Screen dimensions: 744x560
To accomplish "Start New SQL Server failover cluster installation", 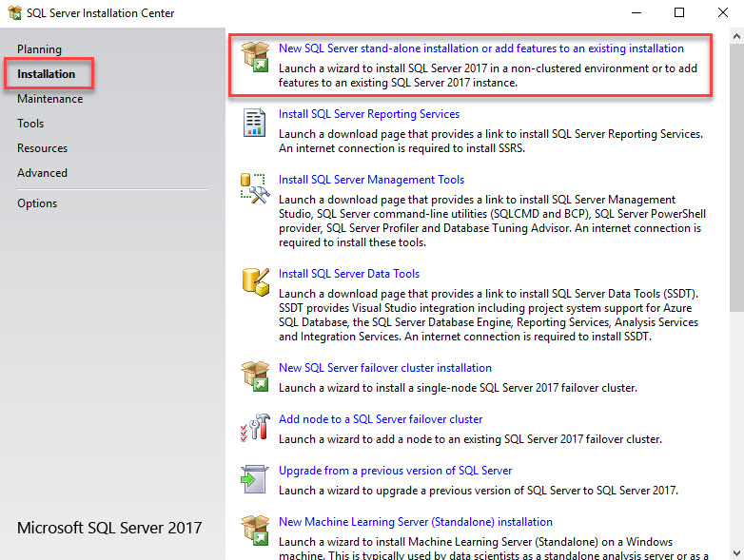I will coord(385,368).
